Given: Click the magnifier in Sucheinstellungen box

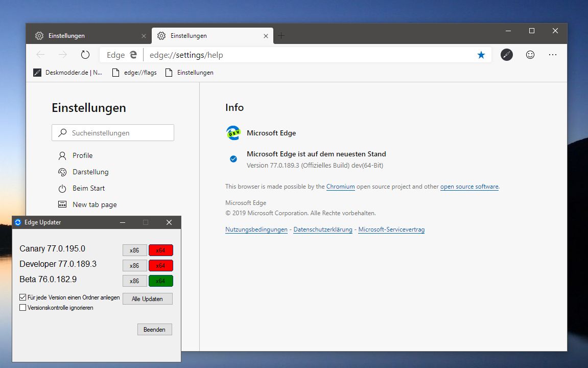Looking at the screenshot, I should coord(63,132).
